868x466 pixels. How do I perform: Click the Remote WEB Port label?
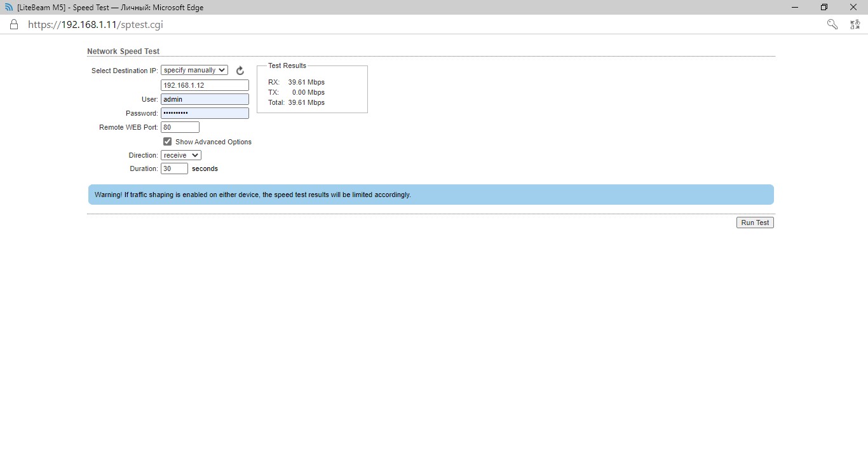[128, 127]
